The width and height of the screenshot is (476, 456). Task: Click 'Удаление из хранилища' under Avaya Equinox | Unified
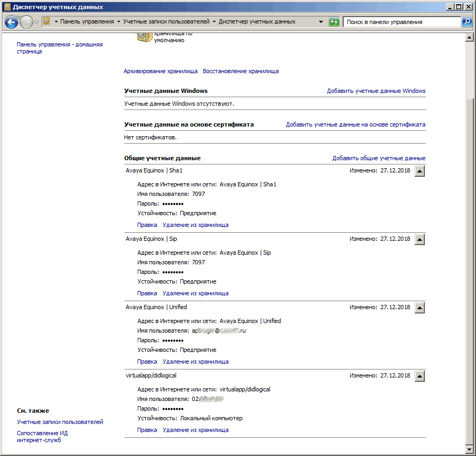[195, 362]
